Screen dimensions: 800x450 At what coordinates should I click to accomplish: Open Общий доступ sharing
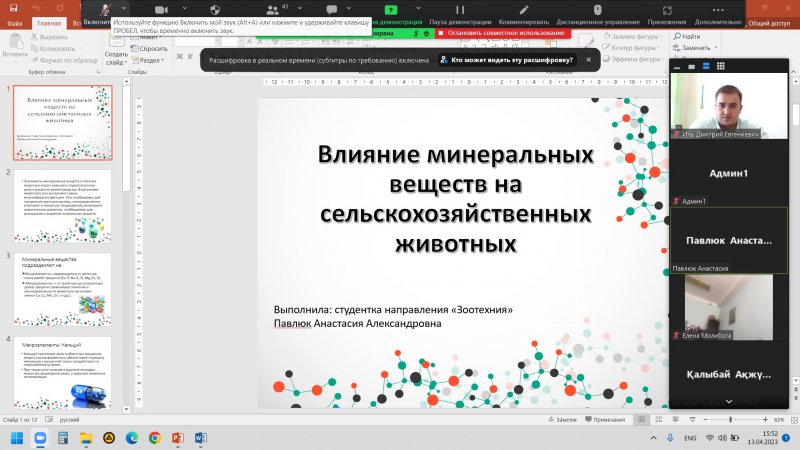click(769, 23)
